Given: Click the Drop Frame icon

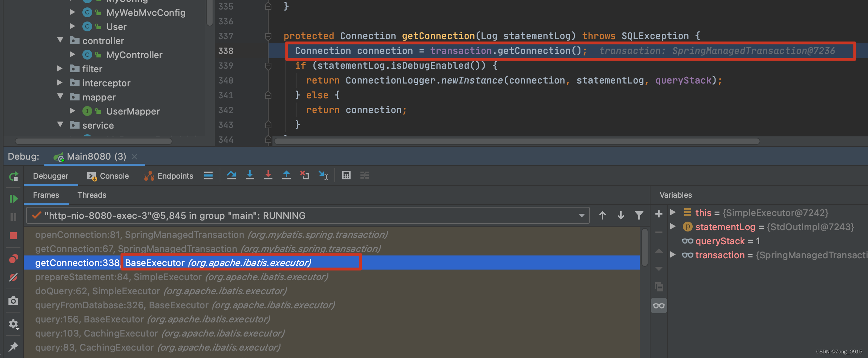Looking at the screenshot, I should (x=305, y=175).
